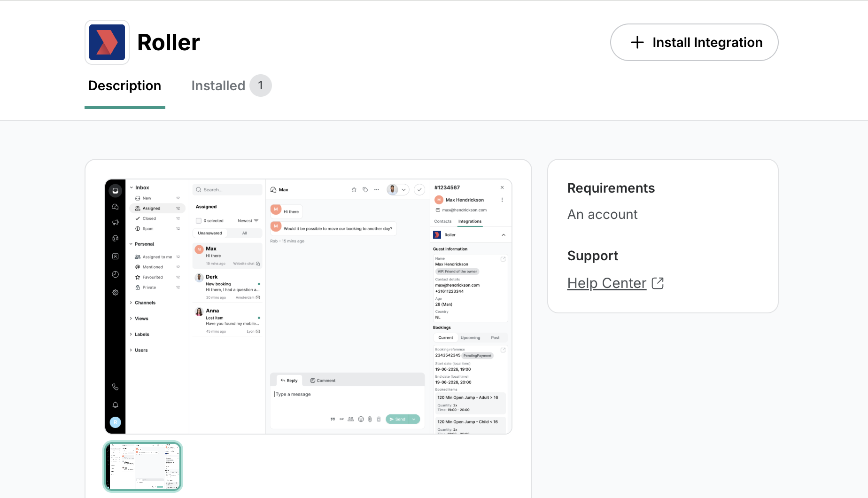This screenshot has width=868, height=498.
Task: Select the Upcoming bookings tab
Action: 470,338
